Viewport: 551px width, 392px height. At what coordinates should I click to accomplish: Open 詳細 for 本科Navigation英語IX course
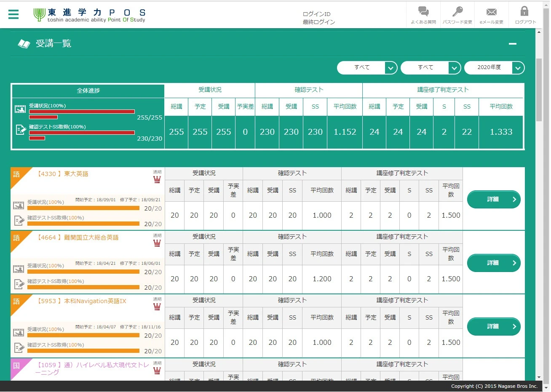(494, 327)
